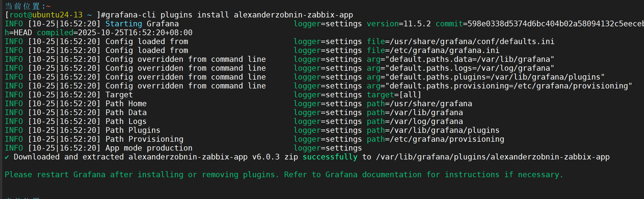Click alexanderzobnin-zabbix-app v6.0.3 zip text
This screenshot has width=644, height=199.
[x=213, y=157]
